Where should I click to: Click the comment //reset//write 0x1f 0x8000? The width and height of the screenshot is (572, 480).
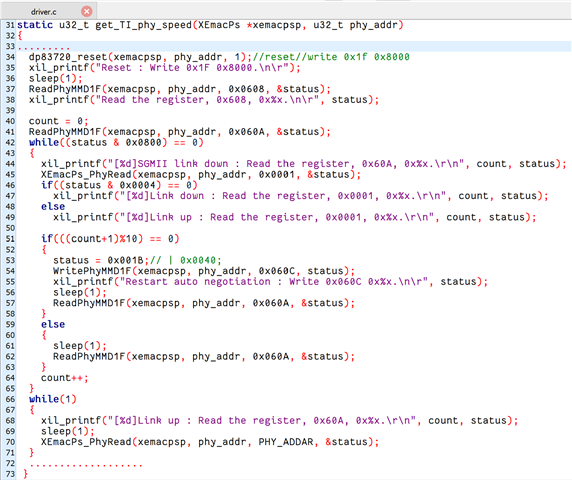(331, 57)
